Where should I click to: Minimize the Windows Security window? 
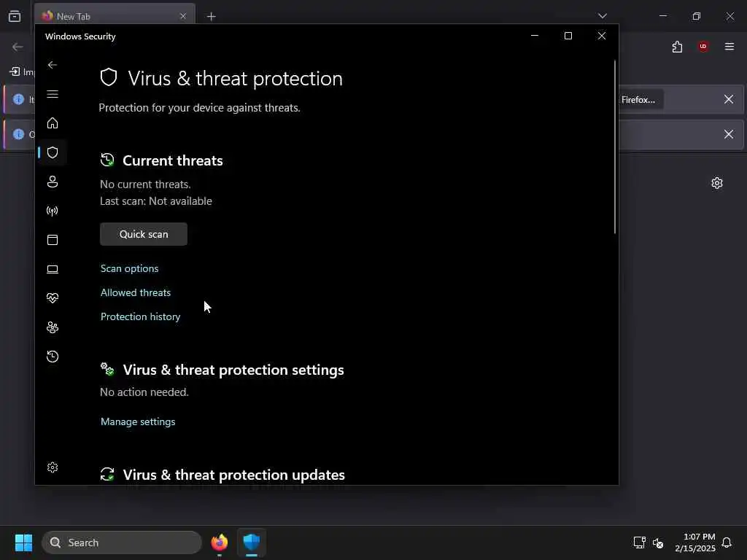click(x=535, y=36)
